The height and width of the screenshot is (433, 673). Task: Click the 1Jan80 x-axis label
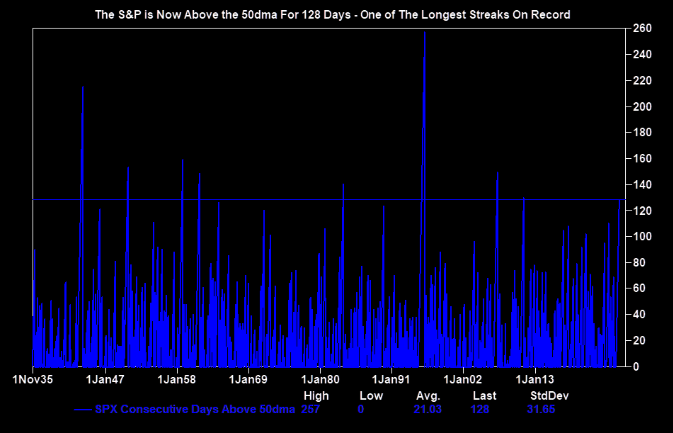(x=319, y=380)
